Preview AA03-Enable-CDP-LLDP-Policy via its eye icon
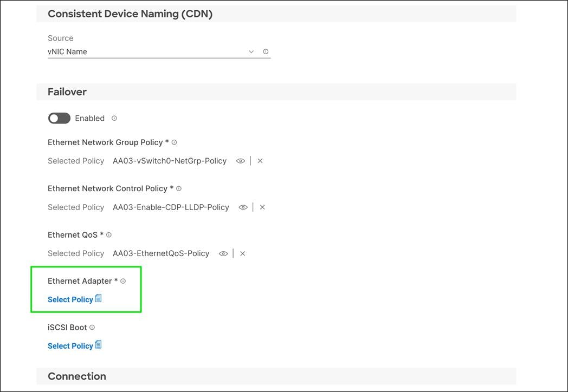 tap(243, 207)
